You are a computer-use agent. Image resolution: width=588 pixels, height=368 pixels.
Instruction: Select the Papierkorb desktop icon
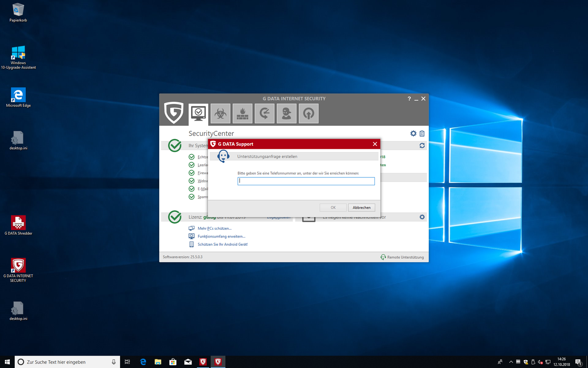coord(18,13)
